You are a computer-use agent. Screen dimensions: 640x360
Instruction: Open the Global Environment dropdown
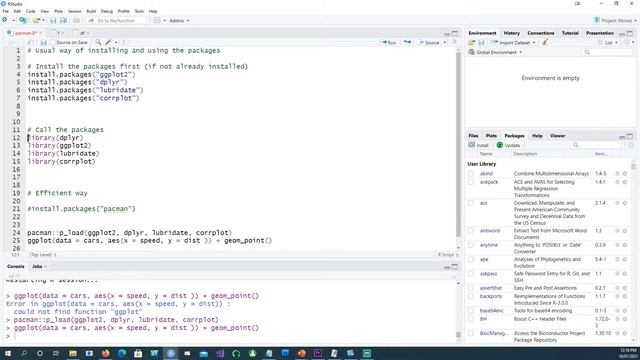(496, 52)
